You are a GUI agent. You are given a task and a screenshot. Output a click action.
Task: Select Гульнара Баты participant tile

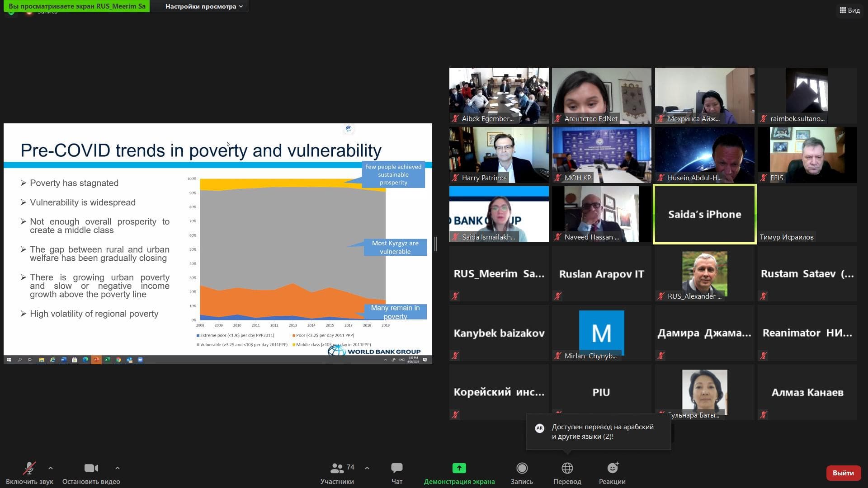click(704, 392)
